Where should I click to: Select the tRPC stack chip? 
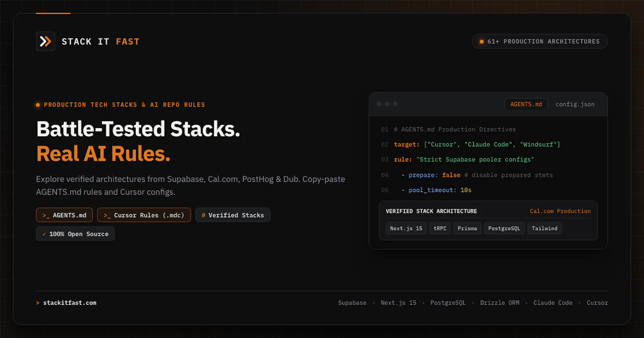[440, 228]
